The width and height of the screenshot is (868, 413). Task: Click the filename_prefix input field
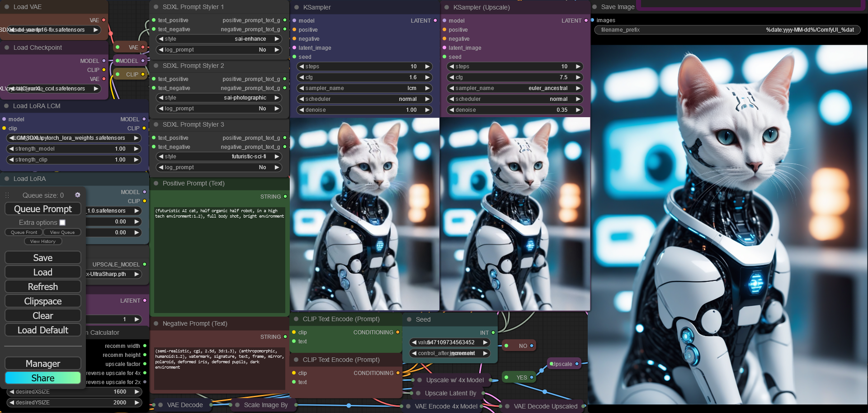728,30
